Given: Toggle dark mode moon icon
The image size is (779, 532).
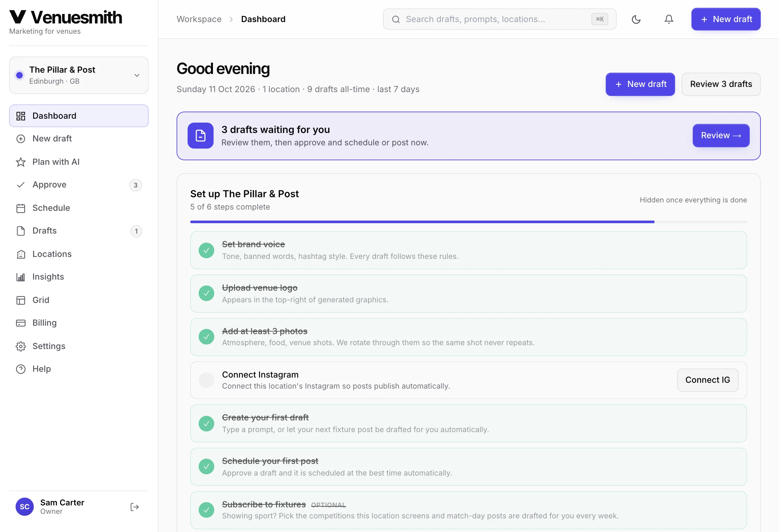Looking at the screenshot, I should [x=636, y=19].
